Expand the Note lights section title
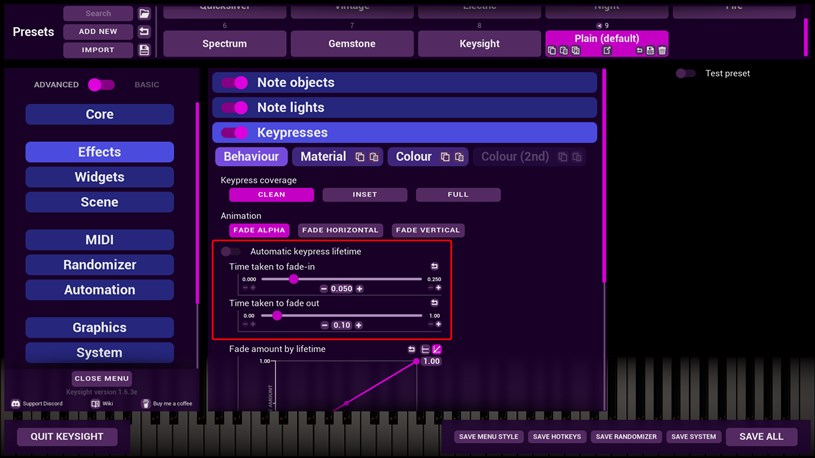 [x=291, y=108]
